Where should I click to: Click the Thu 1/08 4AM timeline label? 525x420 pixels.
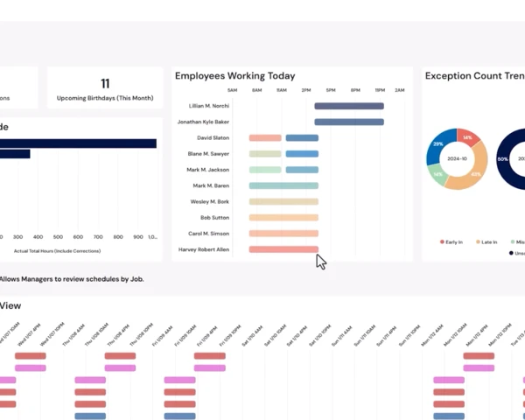74,334
